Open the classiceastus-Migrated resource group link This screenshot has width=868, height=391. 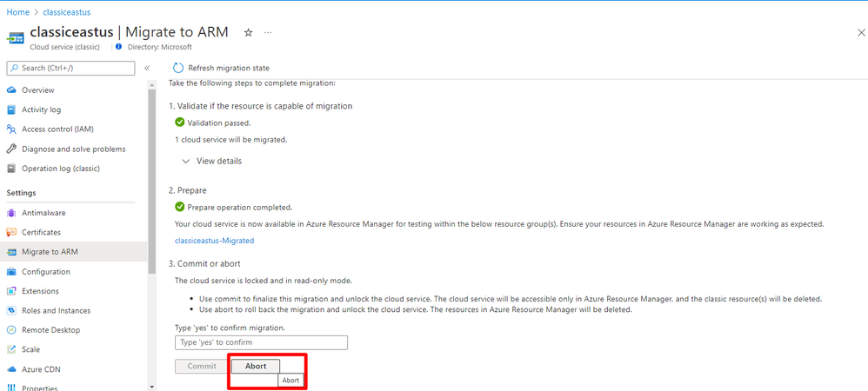(x=214, y=241)
